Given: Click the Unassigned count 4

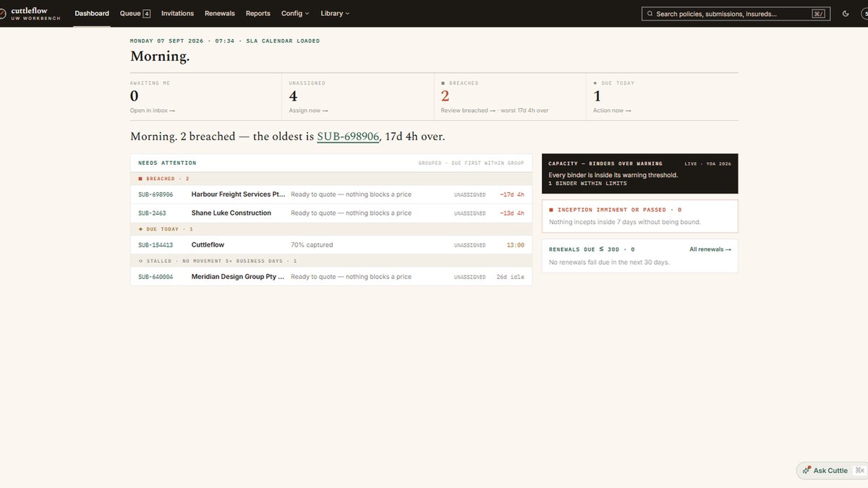Looking at the screenshot, I should coord(293,95).
